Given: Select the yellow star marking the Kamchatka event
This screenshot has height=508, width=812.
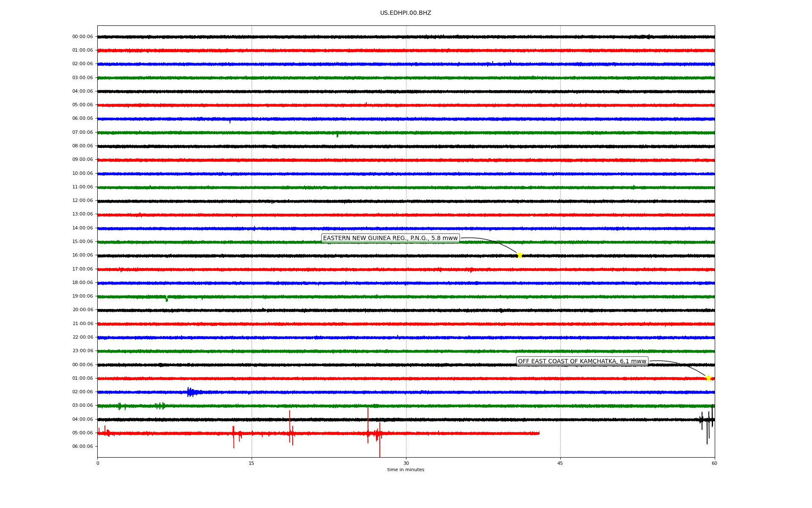Looking at the screenshot, I should pos(708,378).
